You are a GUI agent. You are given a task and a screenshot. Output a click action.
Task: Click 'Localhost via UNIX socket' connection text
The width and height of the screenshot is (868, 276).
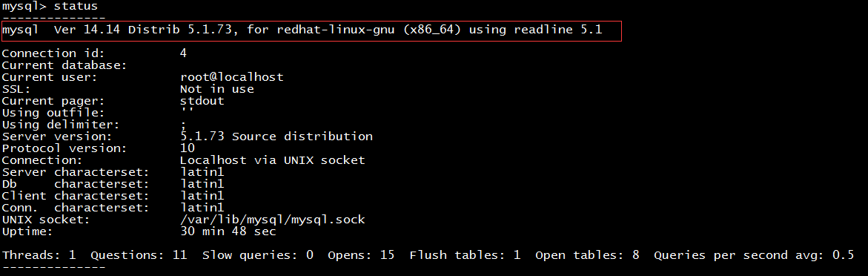(272, 160)
